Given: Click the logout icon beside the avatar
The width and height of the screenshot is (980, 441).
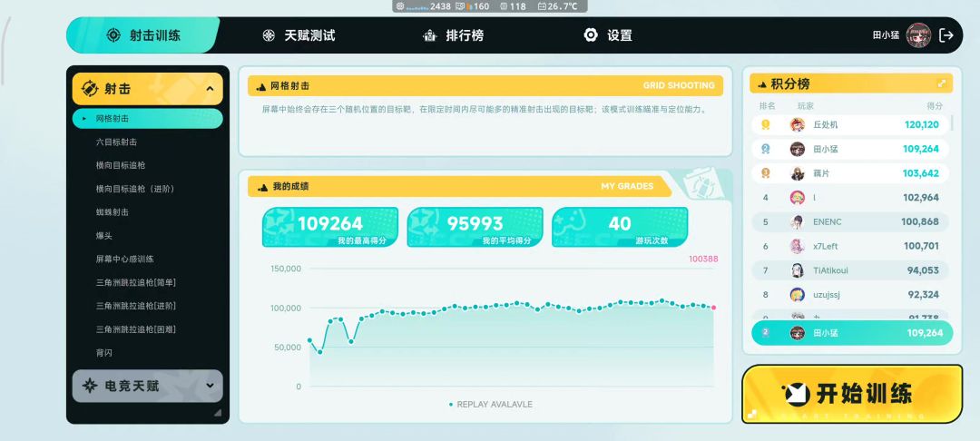Looking at the screenshot, I should tap(946, 35).
